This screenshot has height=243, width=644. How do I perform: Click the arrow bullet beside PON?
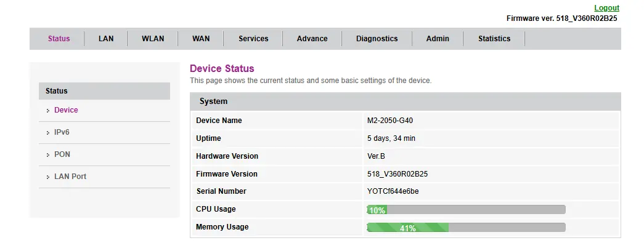49,155
